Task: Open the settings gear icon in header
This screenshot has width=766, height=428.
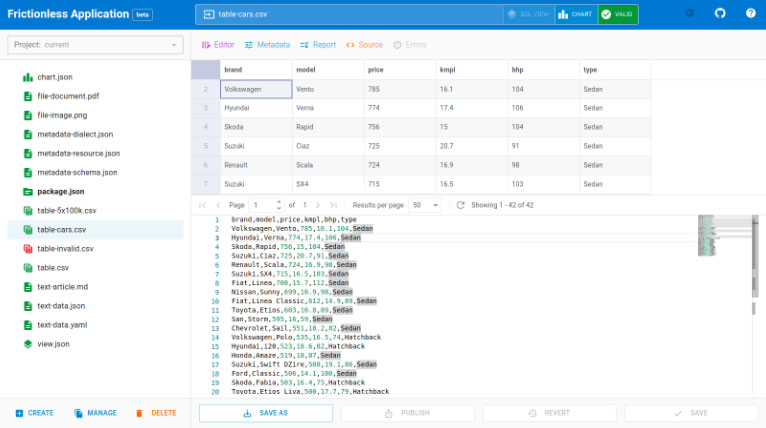Action: [689, 14]
